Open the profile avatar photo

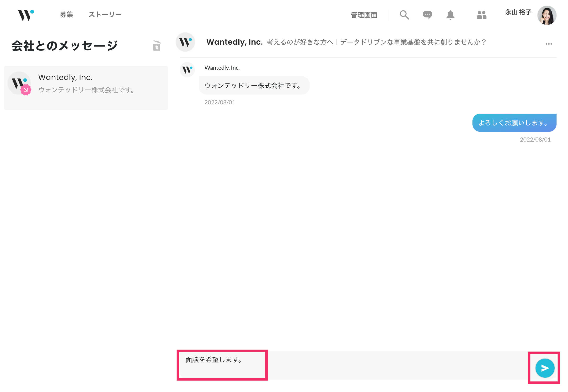547,15
